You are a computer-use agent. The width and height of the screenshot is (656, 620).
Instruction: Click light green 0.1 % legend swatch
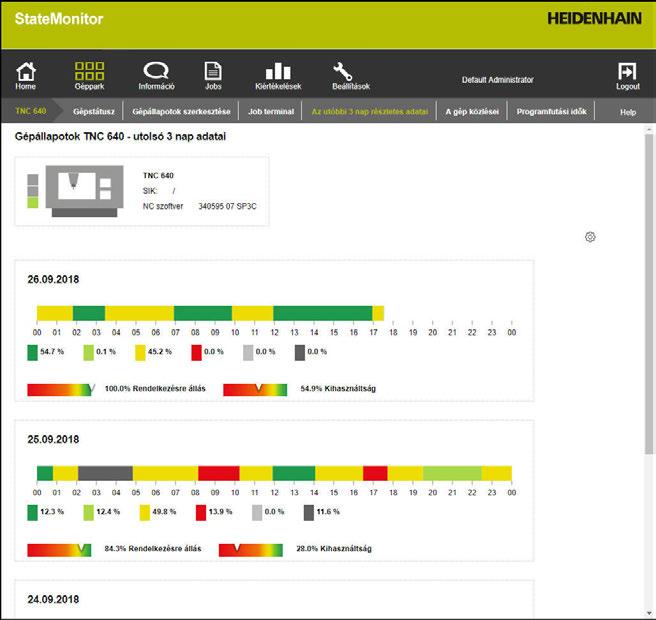[88, 352]
